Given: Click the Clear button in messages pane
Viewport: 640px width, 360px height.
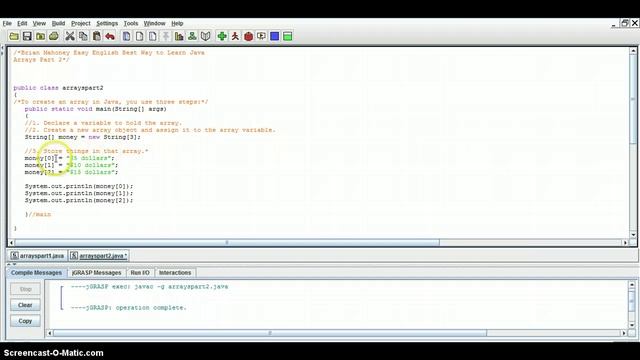Looking at the screenshot, I should (25, 305).
